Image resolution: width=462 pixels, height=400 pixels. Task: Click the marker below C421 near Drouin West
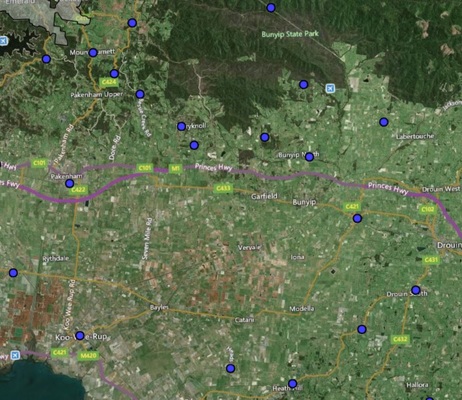357,218
